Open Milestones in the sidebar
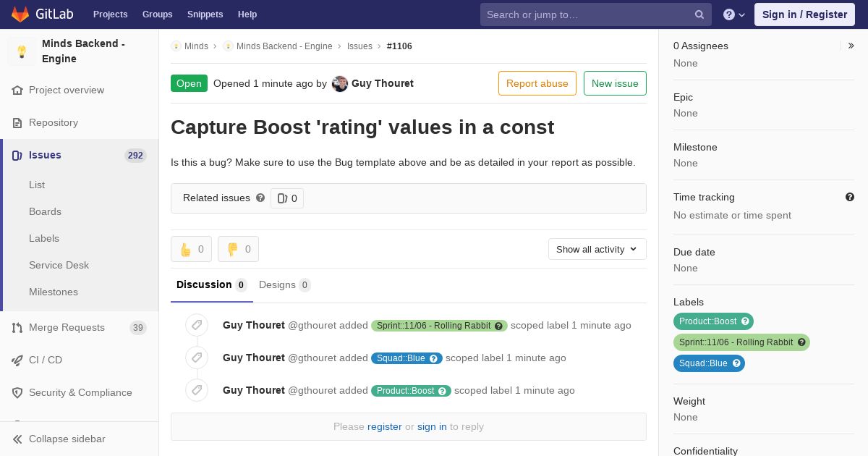 pos(54,292)
